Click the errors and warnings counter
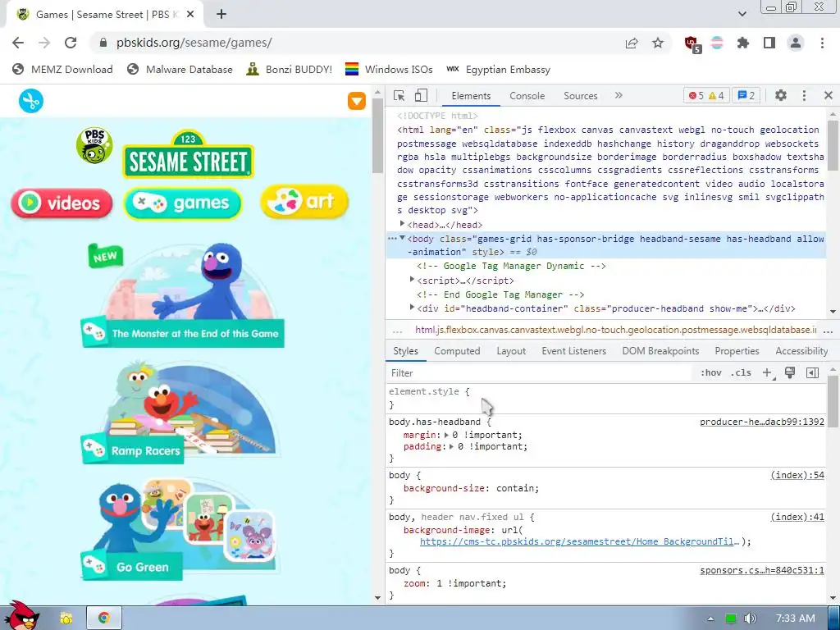840x630 pixels. [x=706, y=95]
